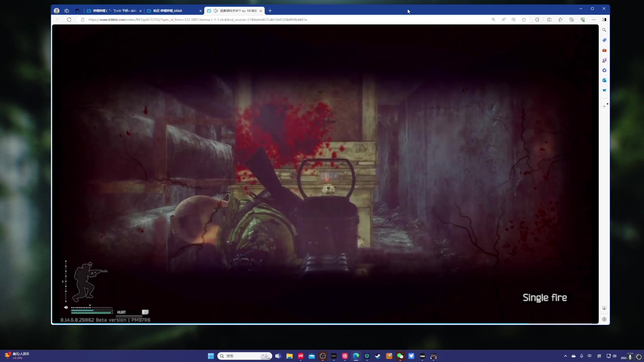Click the sidebar pin icon near bottom
The image size is (644, 362).
pyautogui.click(x=604, y=308)
